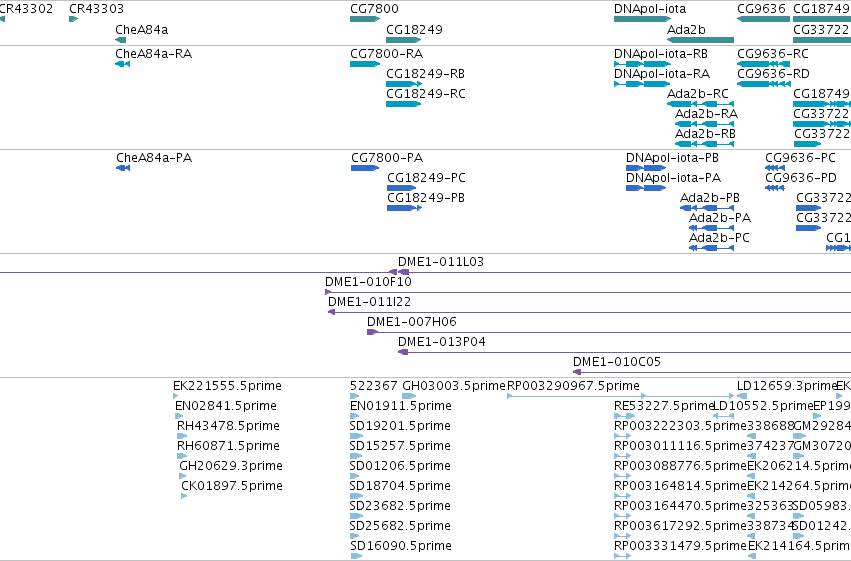Select transcript CG18249-RC
Image resolution: width=851 pixels, height=561 pixels.
pyautogui.click(x=426, y=94)
